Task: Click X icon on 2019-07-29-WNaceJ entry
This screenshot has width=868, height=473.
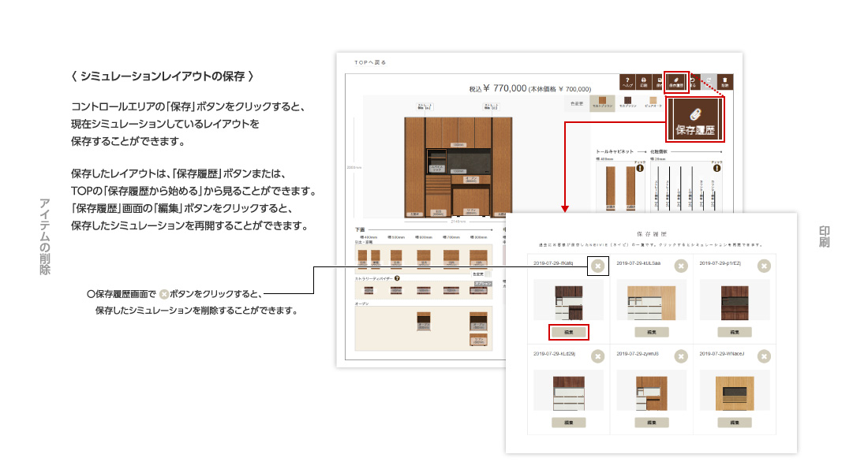Action: point(763,356)
